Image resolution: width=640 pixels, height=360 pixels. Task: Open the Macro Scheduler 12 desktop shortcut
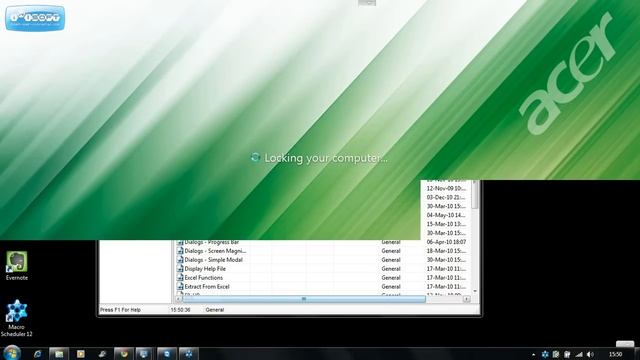pyautogui.click(x=16, y=318)
